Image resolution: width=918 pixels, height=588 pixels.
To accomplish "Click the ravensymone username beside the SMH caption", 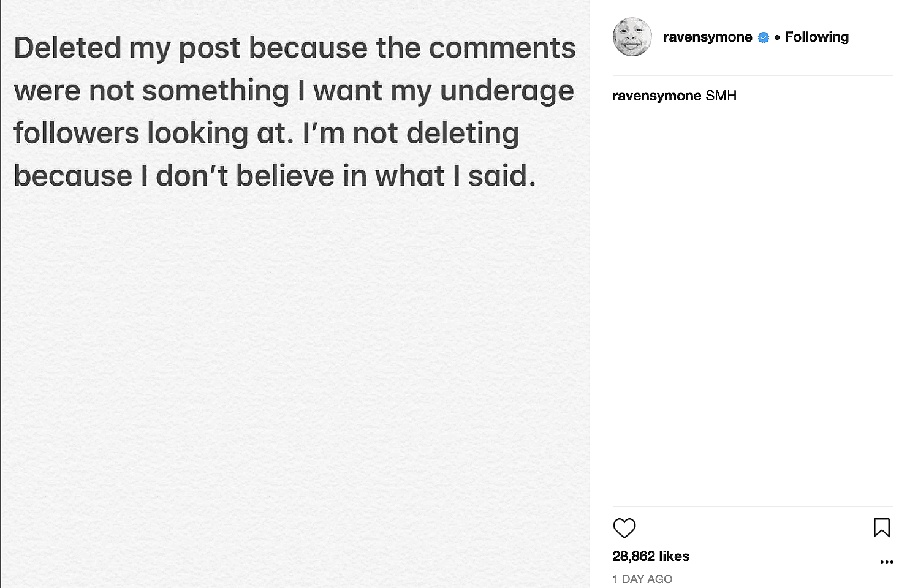I will tap(656, 96).
